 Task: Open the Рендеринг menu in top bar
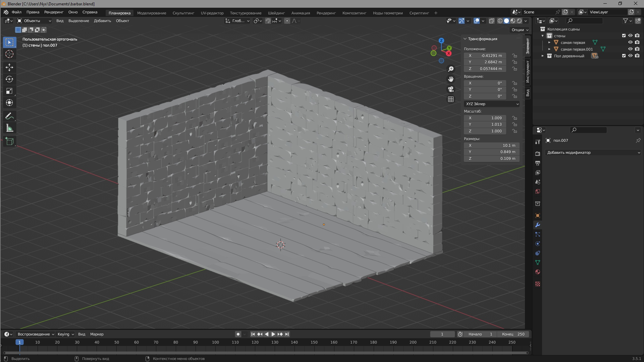(x=54, y=12)
